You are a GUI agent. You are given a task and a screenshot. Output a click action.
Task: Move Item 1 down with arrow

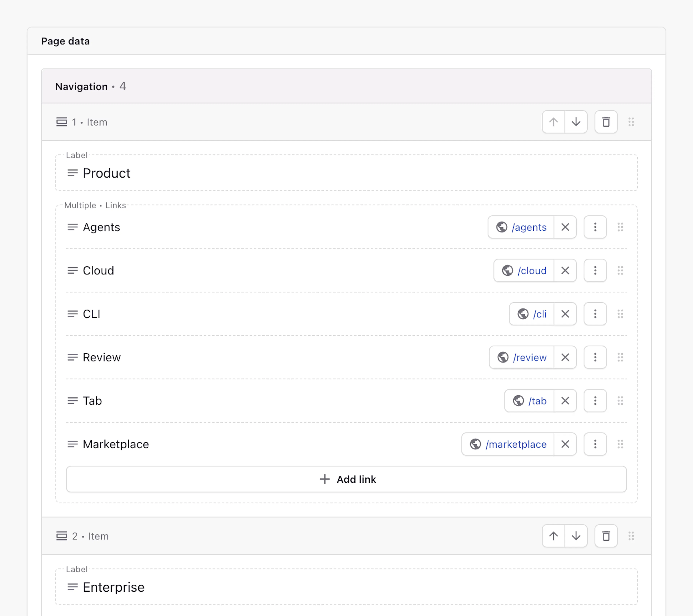pos(576,122)
